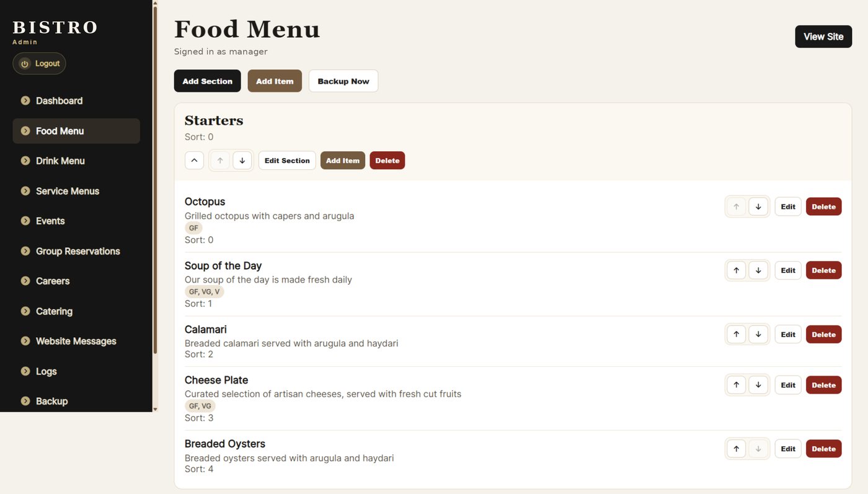Edit the Calamari item
This screenshot has height=494, width=868.
pyautogui.click(x=788, y=334)
